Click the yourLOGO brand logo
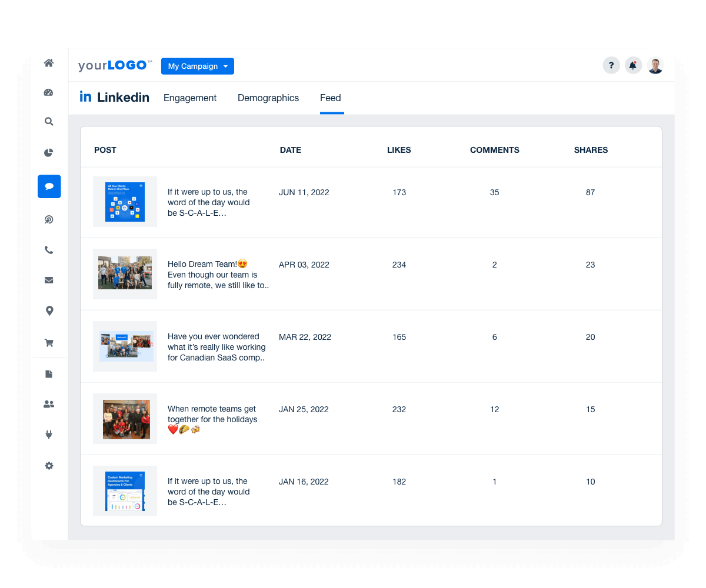The width and height of the screenshot is (706, 588). click(x=115, y=65)
